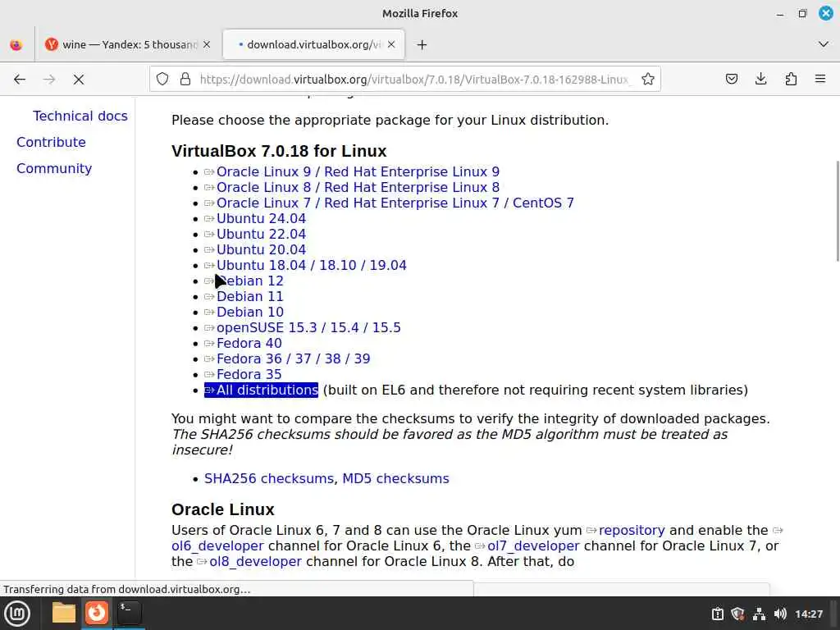
Task: Open the Community sidebar link
Action: (54, 169)
